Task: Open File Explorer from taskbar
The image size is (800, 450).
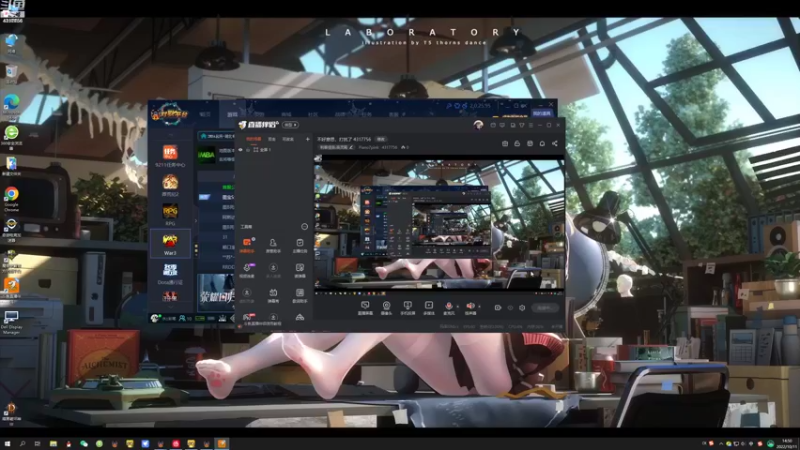Action: [x=53, y=444]
